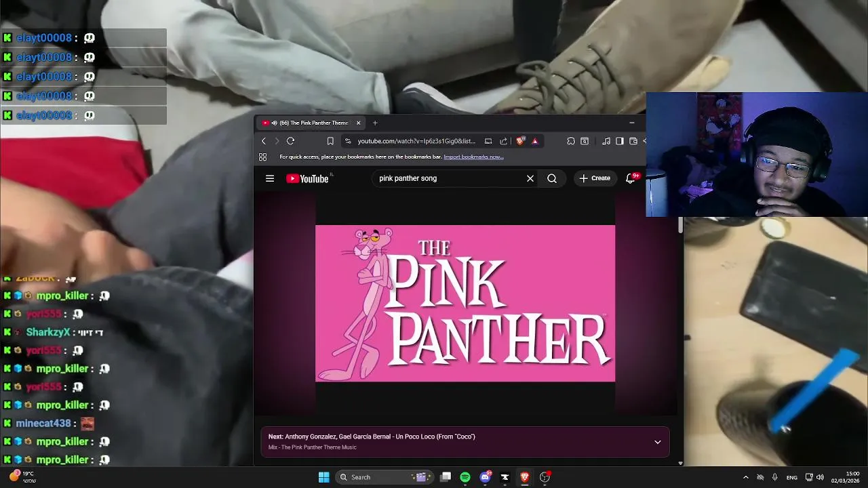Click the address bar URL
Image resolution: width=868 pixels, height=488 pixels.
[416, 141]
